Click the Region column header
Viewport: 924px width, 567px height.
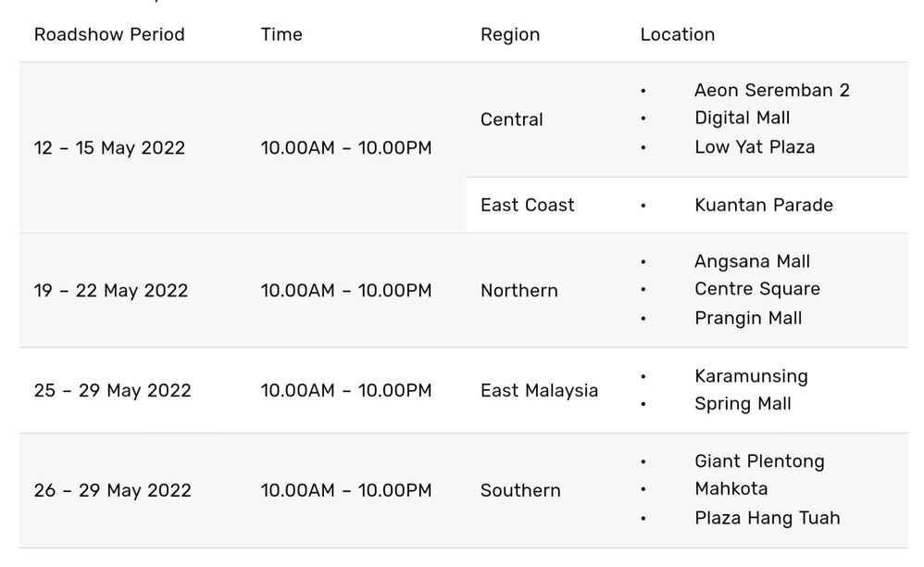pyautogui.click(x=510, y=35)
